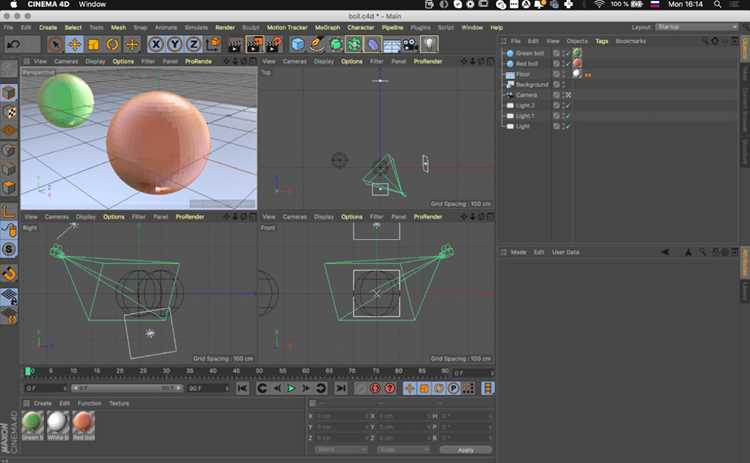Open the Mesh menu
This screenshot has height=463, width=750.
click(x=119, y=28)
